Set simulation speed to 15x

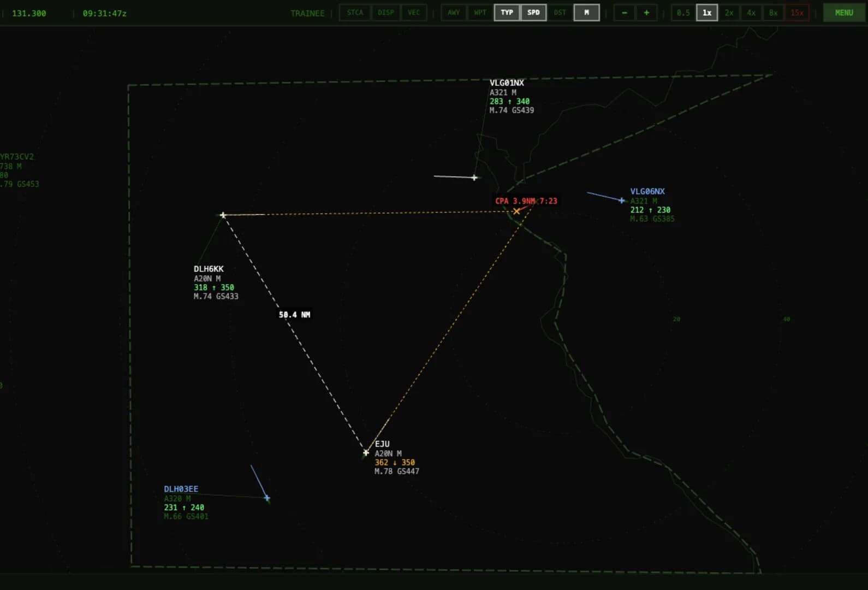(x=797, y=13)
